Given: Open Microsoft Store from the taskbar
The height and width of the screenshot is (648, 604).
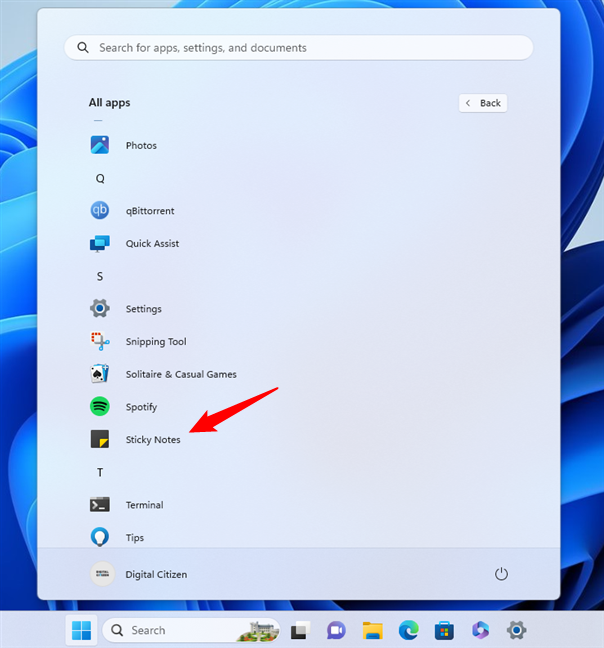Looking at the screenshot, I should (444, 631).
